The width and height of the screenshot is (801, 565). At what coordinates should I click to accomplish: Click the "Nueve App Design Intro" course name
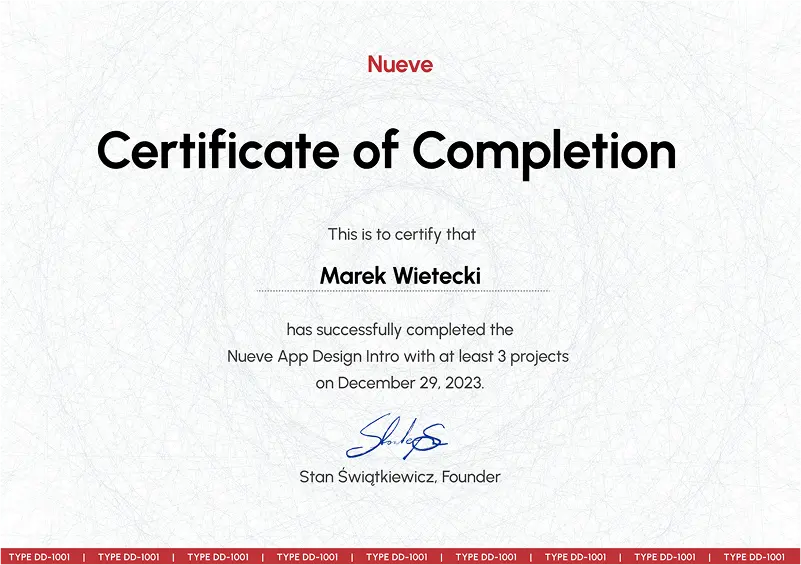pos(314,356)
